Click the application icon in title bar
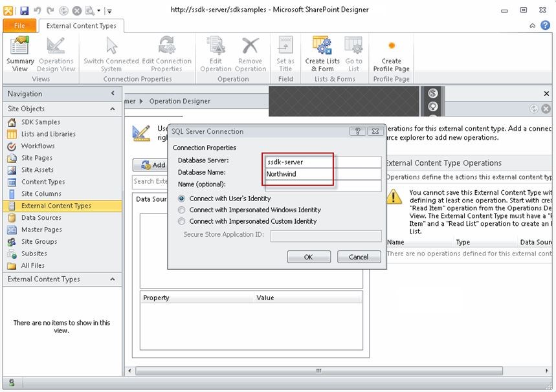Viewport: 556px width, 392px height. [x=8, y=10]
